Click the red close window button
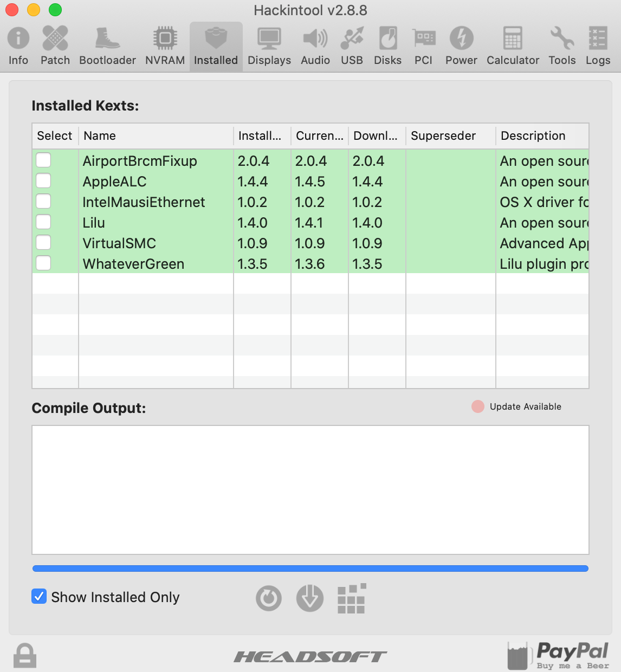The height and width of the screenshot is (672, 621). [x=12, y=10]
